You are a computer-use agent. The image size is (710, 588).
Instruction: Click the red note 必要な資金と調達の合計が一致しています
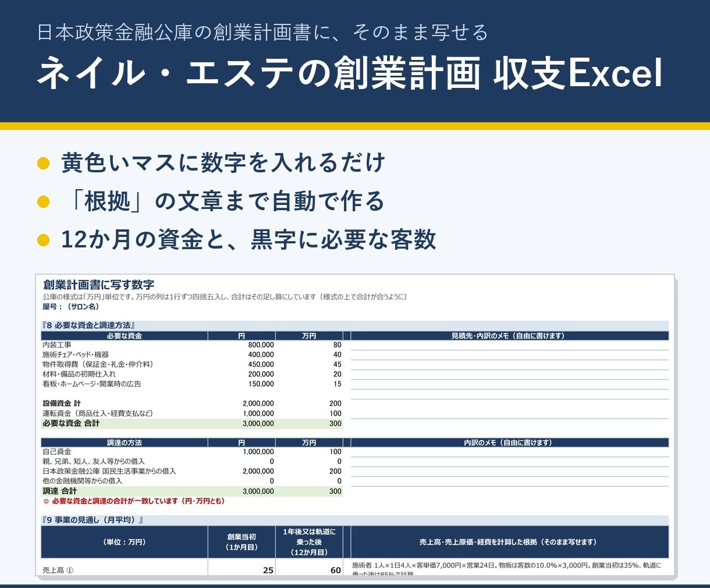click(x=134, y=501)
